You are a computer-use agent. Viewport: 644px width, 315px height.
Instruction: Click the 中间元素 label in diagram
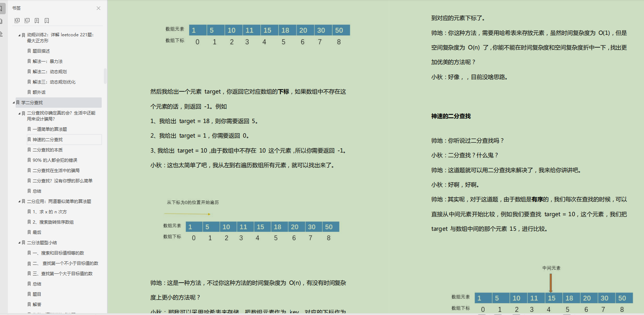click(x=551, y=268)
